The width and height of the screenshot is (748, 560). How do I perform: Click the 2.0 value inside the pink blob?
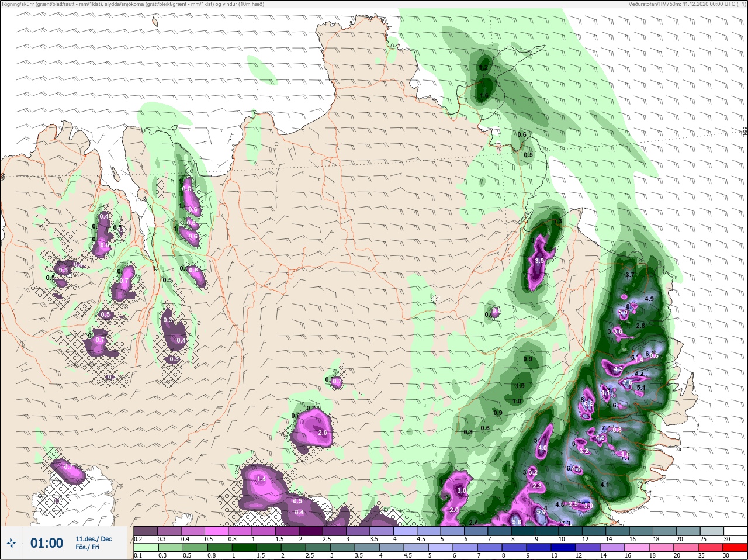tap(323, 433)
